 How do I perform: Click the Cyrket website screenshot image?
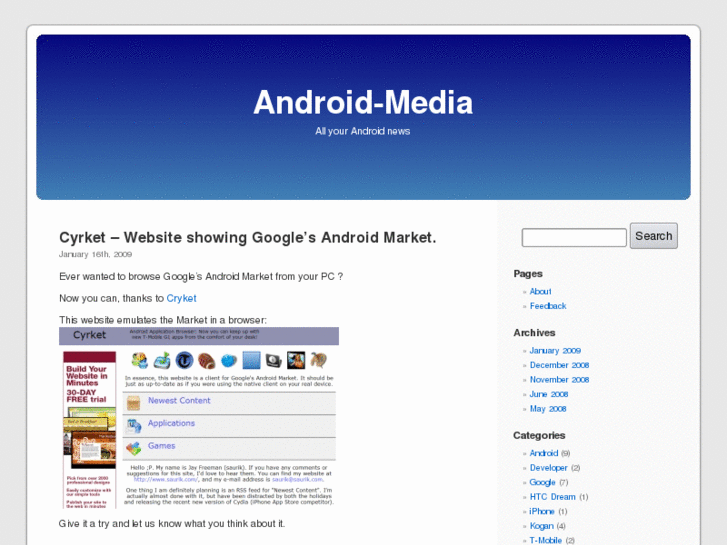(199, 418)
